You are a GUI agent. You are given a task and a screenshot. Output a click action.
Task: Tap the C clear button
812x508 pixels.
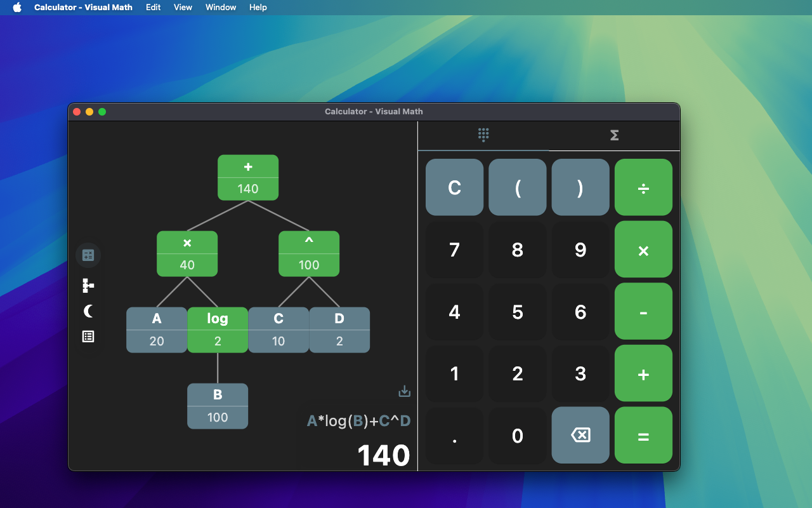pyautogui.click(x=454, y=187)
